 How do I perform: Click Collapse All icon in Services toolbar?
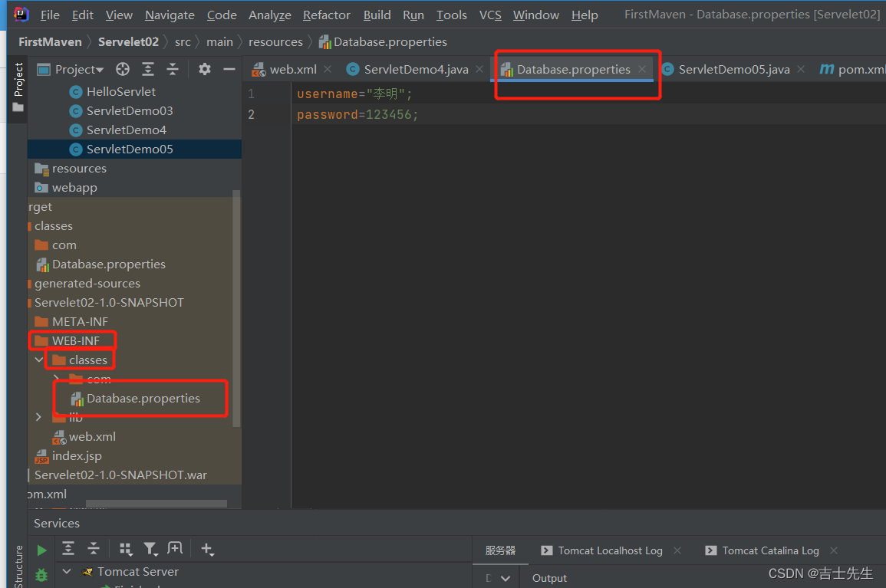(x=94, y=548)
